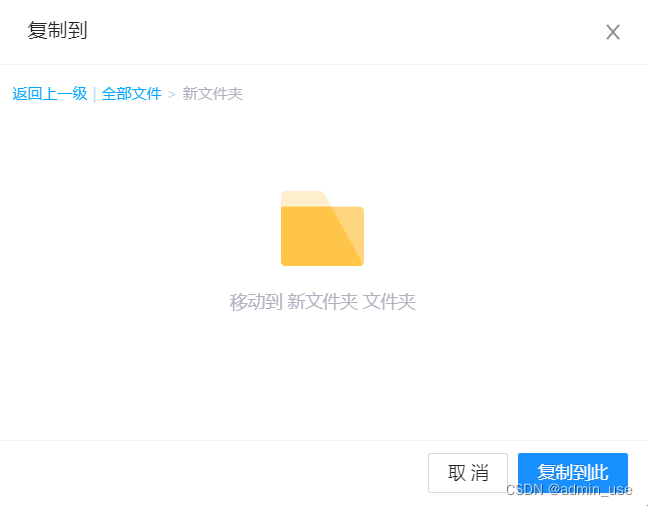Click the 移动到 新文件夹 文件夹 text
648x506 pixels.
[322, 301]
